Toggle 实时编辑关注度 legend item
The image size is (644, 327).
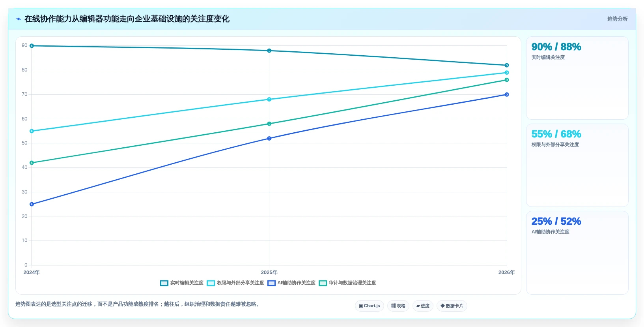point(182,283)
